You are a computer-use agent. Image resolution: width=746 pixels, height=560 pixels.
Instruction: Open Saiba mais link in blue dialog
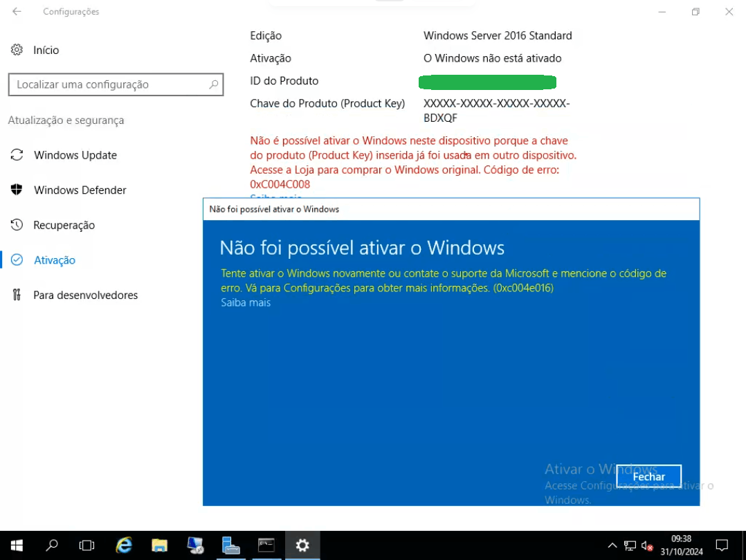point(246,302)
